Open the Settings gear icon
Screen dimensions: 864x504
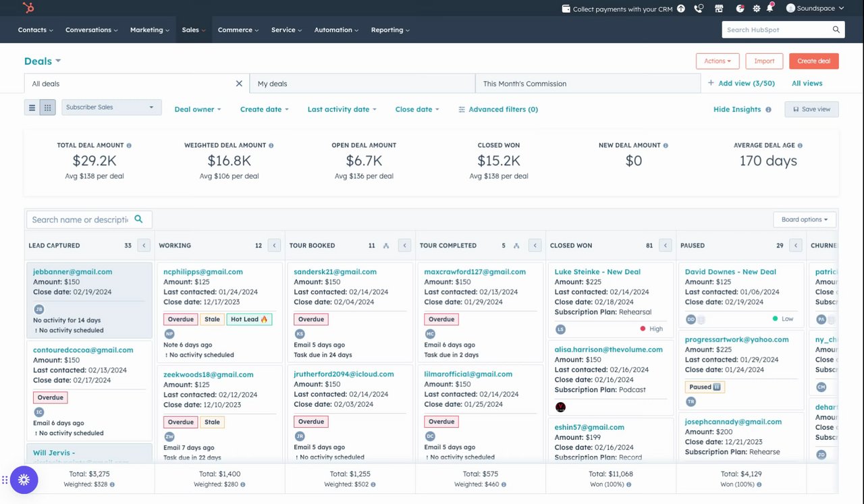(756, 9)
